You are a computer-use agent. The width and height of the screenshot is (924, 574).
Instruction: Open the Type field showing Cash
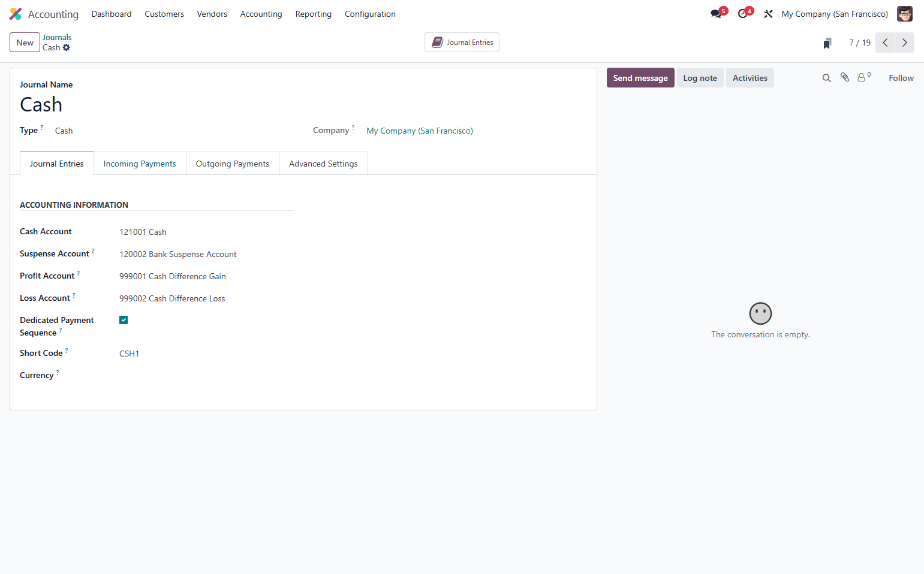pyautogui.click(x=64, y=131)
